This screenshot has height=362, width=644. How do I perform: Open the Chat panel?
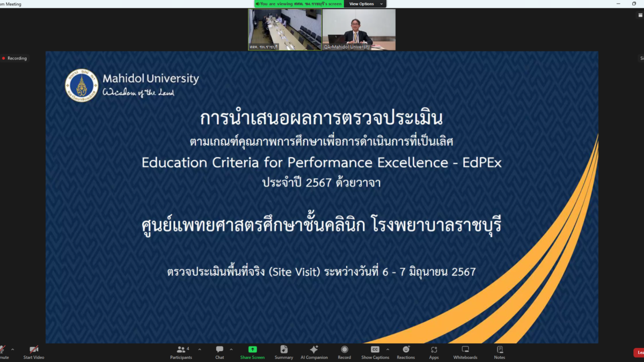tap(219, 352)
